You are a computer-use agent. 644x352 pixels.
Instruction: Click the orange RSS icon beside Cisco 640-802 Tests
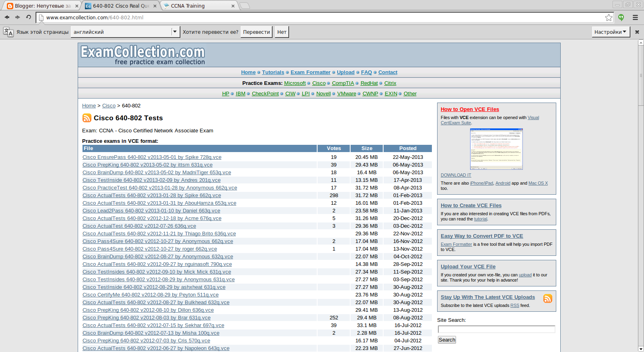[x=87, y=118]
